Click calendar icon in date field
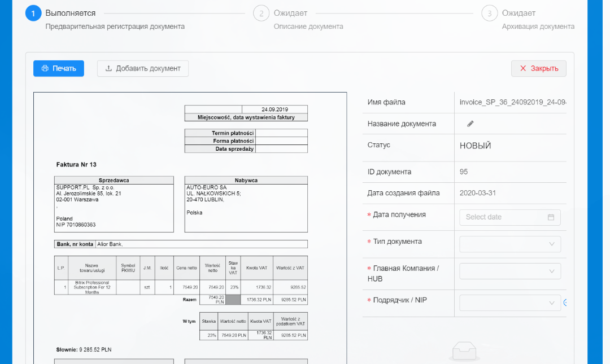Viewport: 610px width, 364px height. [551, 217]
